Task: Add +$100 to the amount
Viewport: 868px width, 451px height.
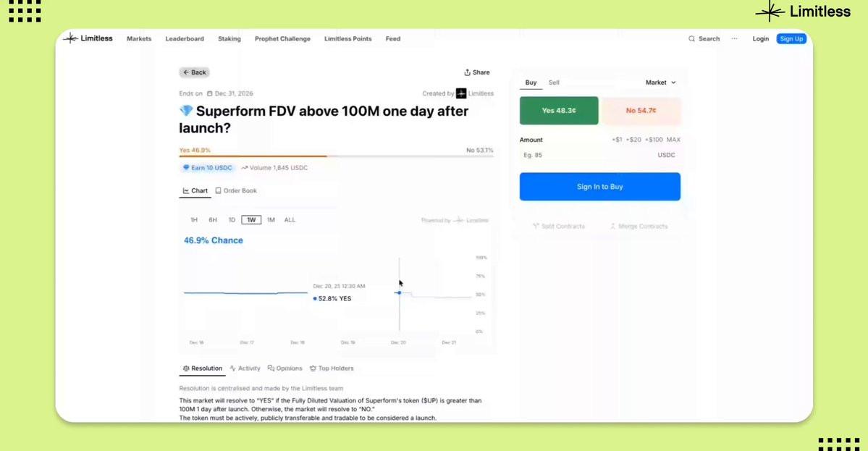Action: pyautogui.click(x=654, y=140)
